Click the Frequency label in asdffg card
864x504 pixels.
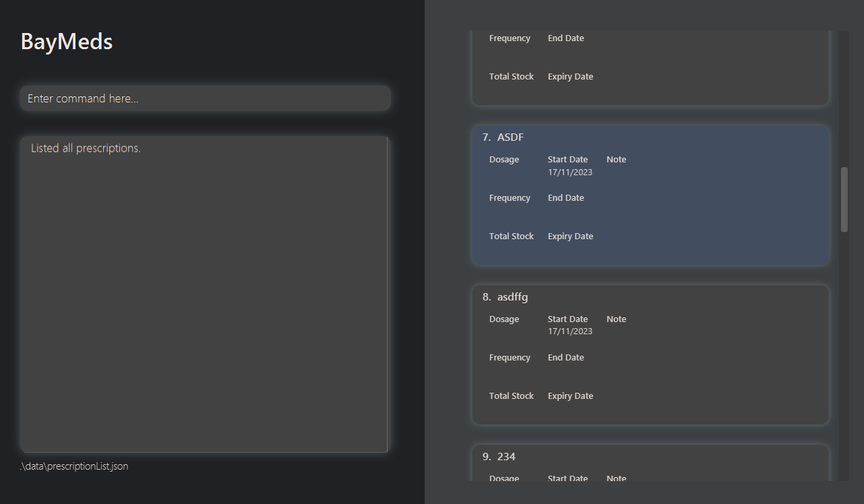510,358
